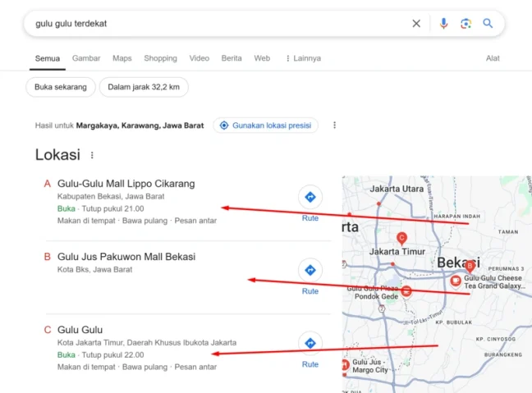Open Gulu-Gulu Mall Lippo Cikarang listing
Viewport: 532px width, 393px height.
[126, 184]
